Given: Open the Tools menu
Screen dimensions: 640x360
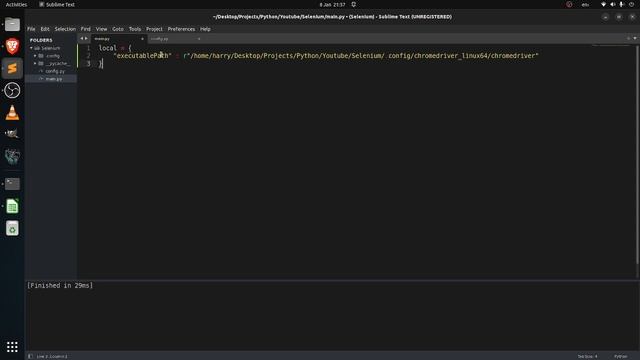Looking at the screenshot, I should [135, 29].
